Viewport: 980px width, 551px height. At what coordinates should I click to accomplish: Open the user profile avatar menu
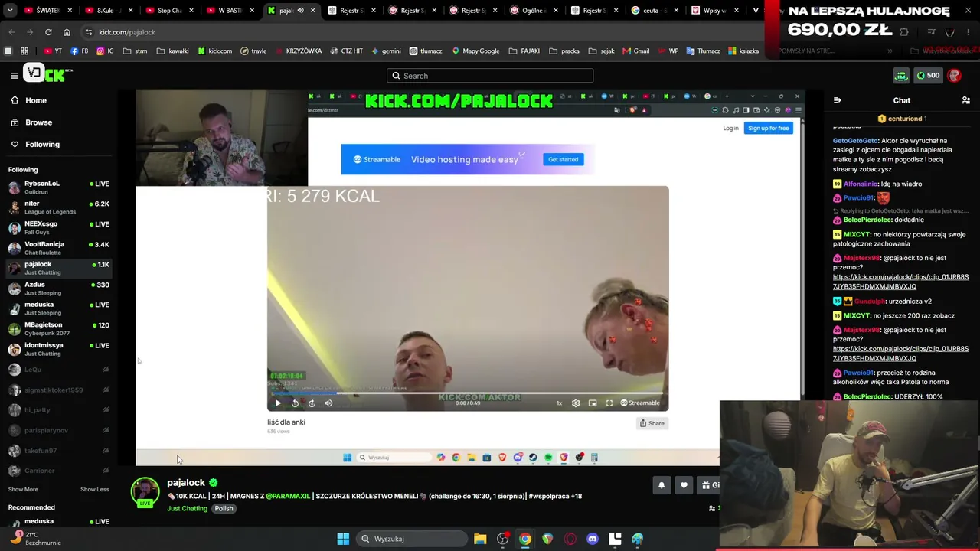tap(954, 75)
